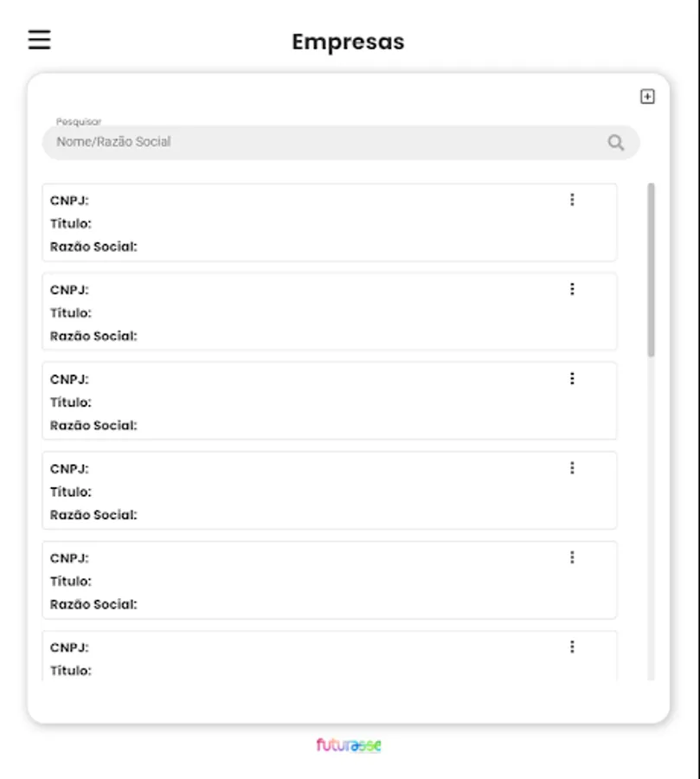The width and height of the screenshot is (700, 779).
Task: Open kebab menu on sixth company card
Action: pyautogui.click(x=572, y=647)
